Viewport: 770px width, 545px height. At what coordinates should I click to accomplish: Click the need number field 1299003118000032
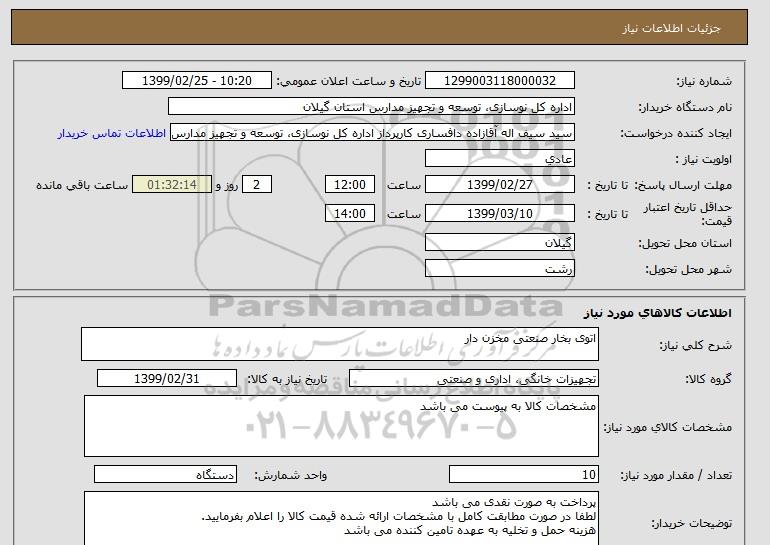[499, 81]
